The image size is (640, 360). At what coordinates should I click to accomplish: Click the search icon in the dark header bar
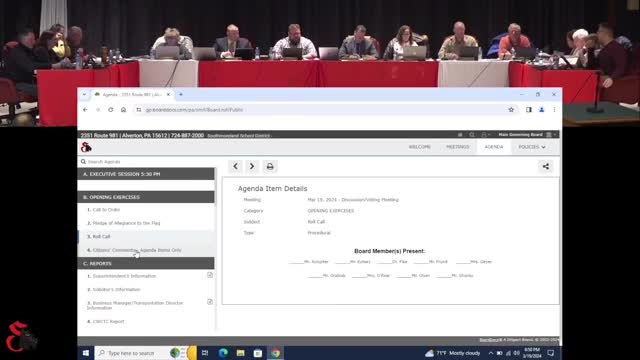point(472,135)
